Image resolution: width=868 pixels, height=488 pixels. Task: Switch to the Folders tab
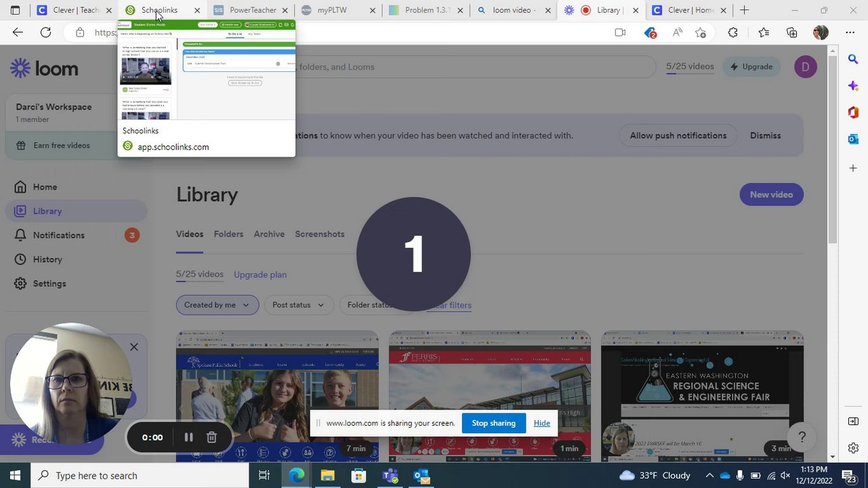click(x=228, y=234)
